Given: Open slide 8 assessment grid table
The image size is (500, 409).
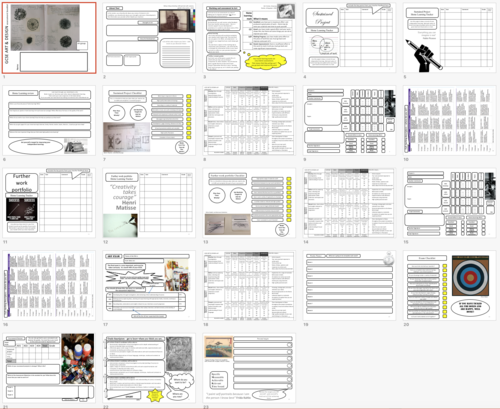Looking at the screenshot, I should [x=249, y=120].
